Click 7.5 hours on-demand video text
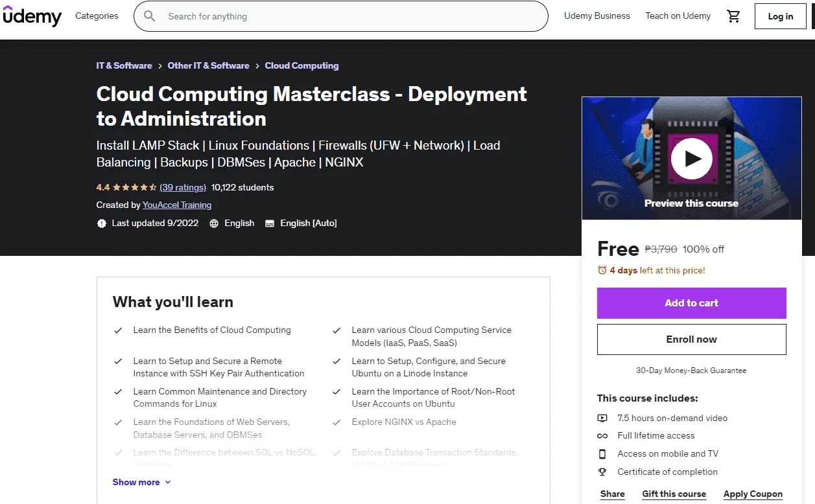The height and width of the screenshot is (504, 815). pos(672,418)
